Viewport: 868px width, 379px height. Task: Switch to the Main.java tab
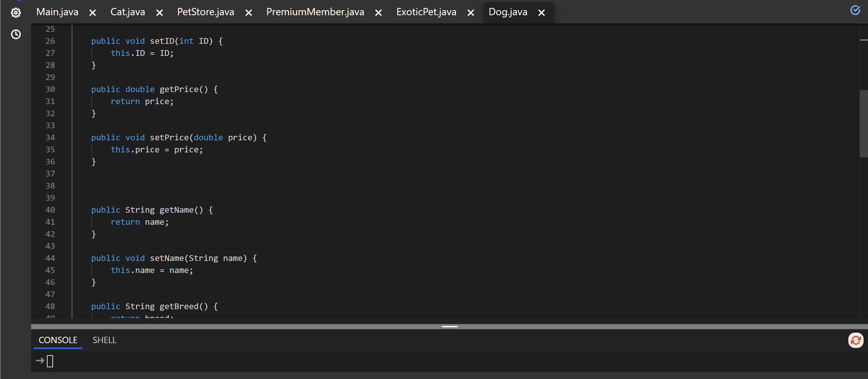coord(57,12)
